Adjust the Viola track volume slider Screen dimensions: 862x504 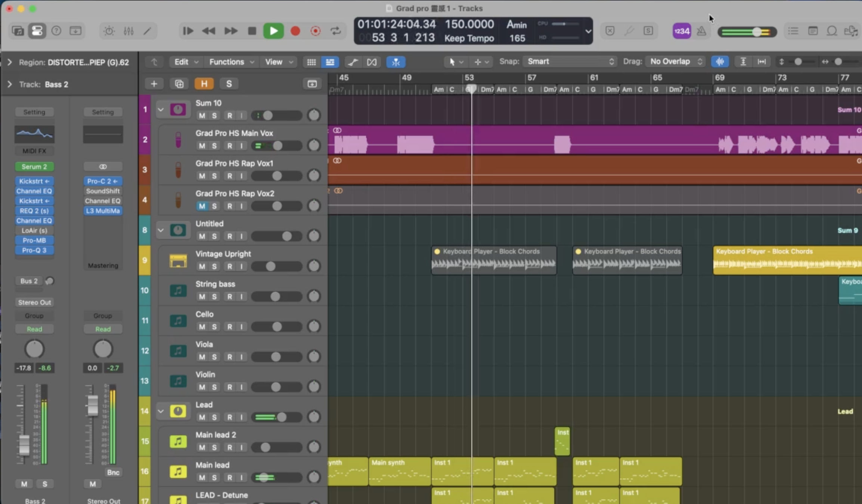click(277, 357)
